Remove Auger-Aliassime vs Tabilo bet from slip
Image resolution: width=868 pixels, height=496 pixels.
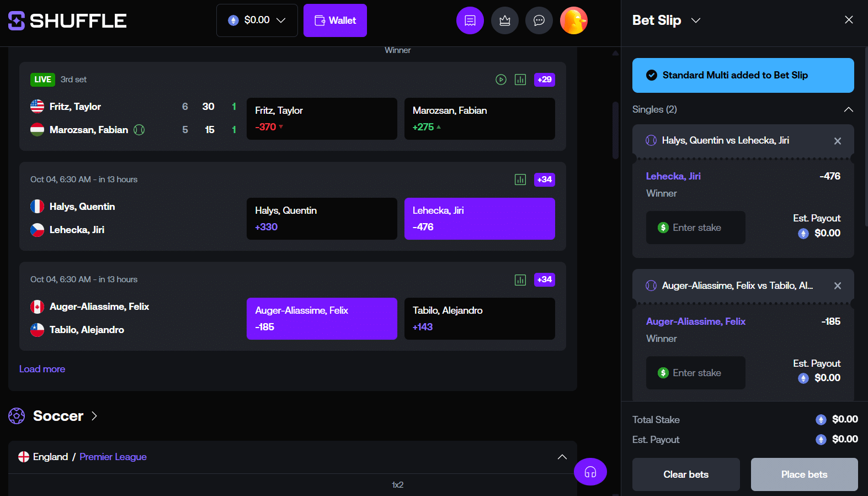838,286
